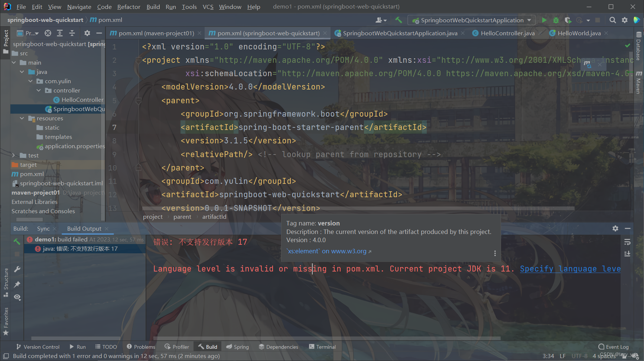Screen dimensions: 644x361
Task: Hide Project panel with the minus icon
Action: point(99,33)
